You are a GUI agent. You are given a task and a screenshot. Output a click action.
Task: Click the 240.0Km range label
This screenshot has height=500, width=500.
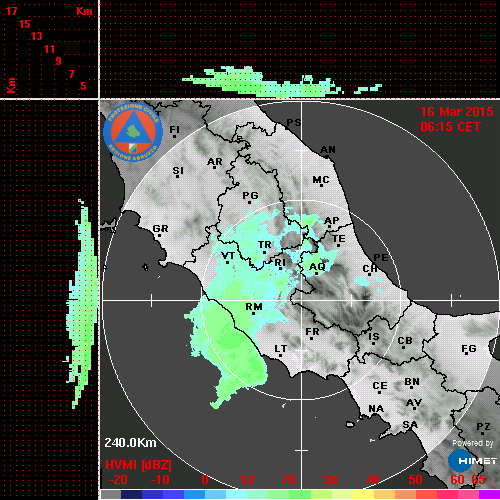pos(130,443)
